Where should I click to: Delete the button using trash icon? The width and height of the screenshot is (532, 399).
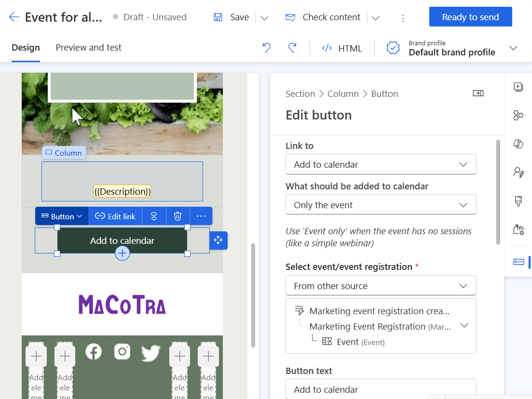click(x=178, y=216)
